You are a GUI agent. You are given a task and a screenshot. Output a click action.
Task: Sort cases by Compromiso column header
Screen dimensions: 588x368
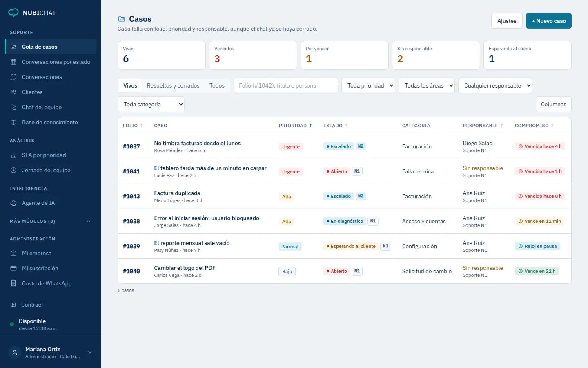(x=534, y=126)
